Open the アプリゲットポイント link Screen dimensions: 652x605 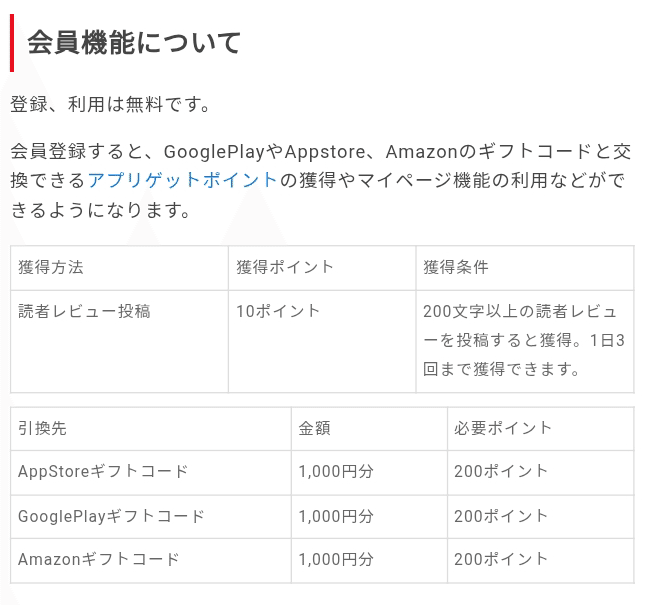182,181
